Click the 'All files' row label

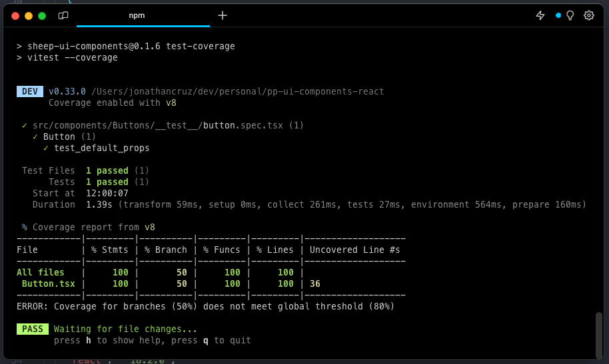[x=41, y=272]
